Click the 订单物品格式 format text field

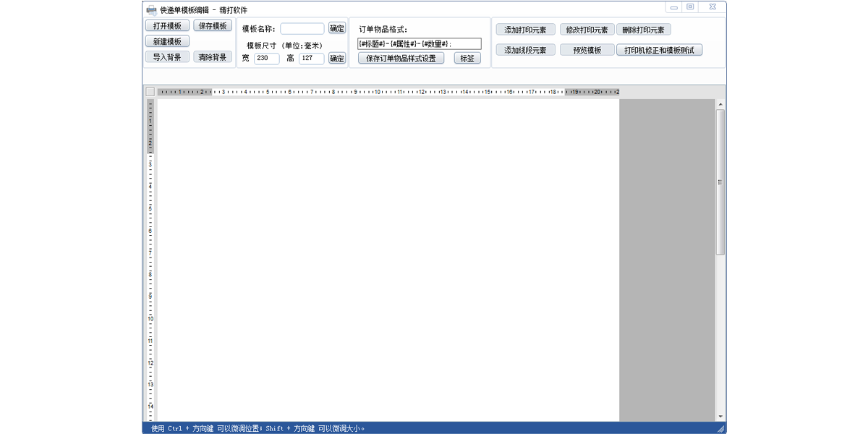coord(419,44)
